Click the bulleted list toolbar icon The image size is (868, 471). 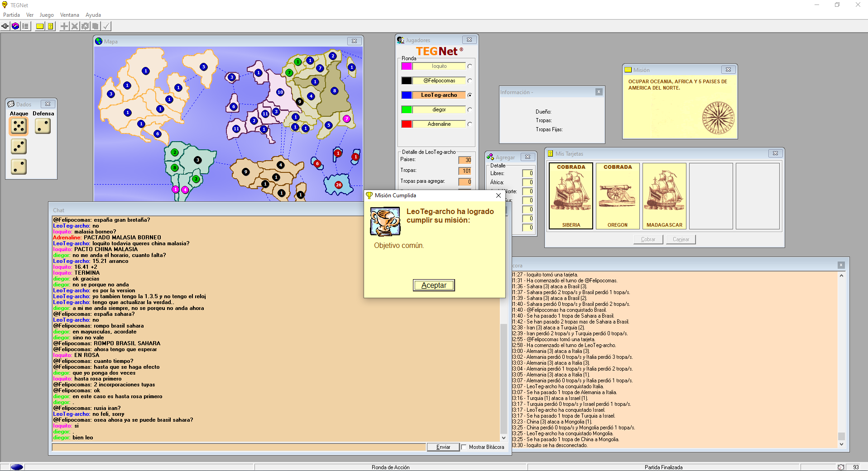coord(25,26)
